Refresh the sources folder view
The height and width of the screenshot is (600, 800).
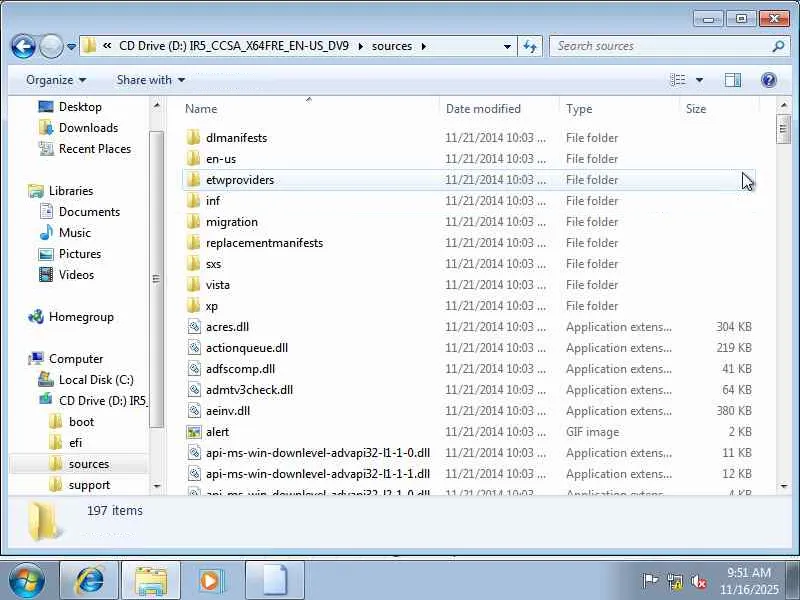click(x=530, y=46)
